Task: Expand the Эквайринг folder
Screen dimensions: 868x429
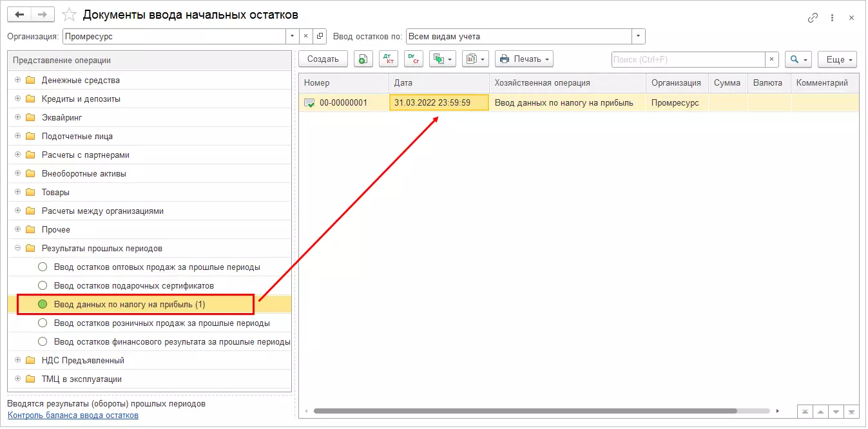Action: (17, 118)
